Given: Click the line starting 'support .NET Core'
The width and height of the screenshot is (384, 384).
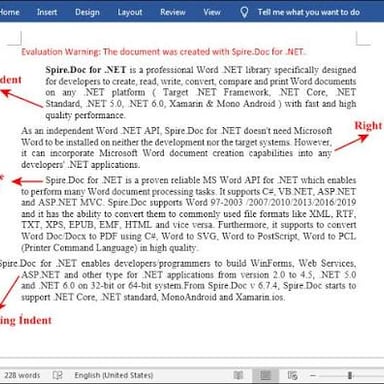Looking at the screenshot, I should [153, 297].
